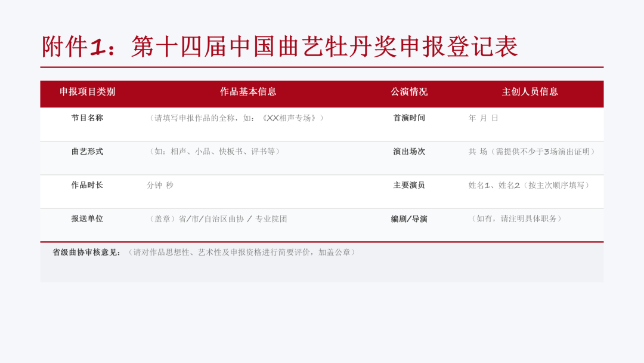The image size is (644, 363).
Task: Select the 主要演员 label cell
Action: click(x=409, y=185)
